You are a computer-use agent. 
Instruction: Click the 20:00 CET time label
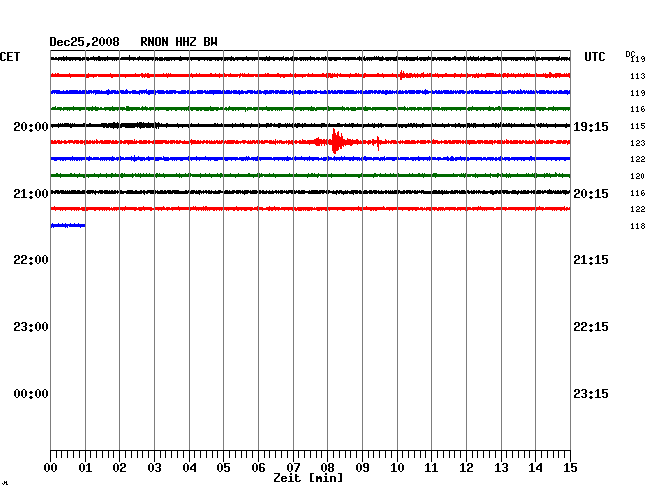[31, 127]
